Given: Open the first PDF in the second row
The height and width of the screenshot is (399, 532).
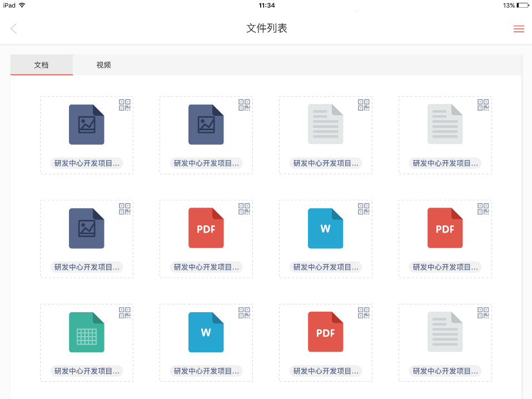Looking at the screenshot, I should tap(206, 228).
